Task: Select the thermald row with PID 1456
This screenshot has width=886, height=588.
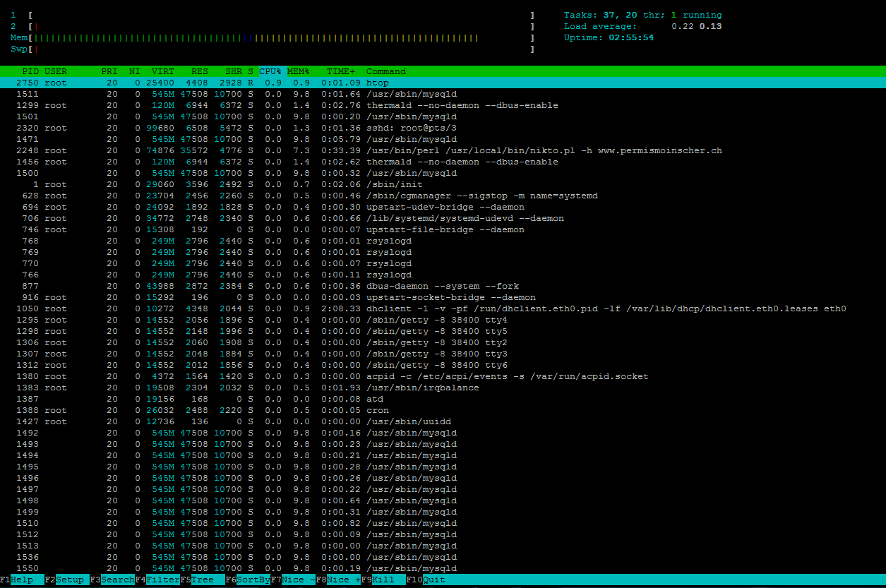Action: point(443,162)
